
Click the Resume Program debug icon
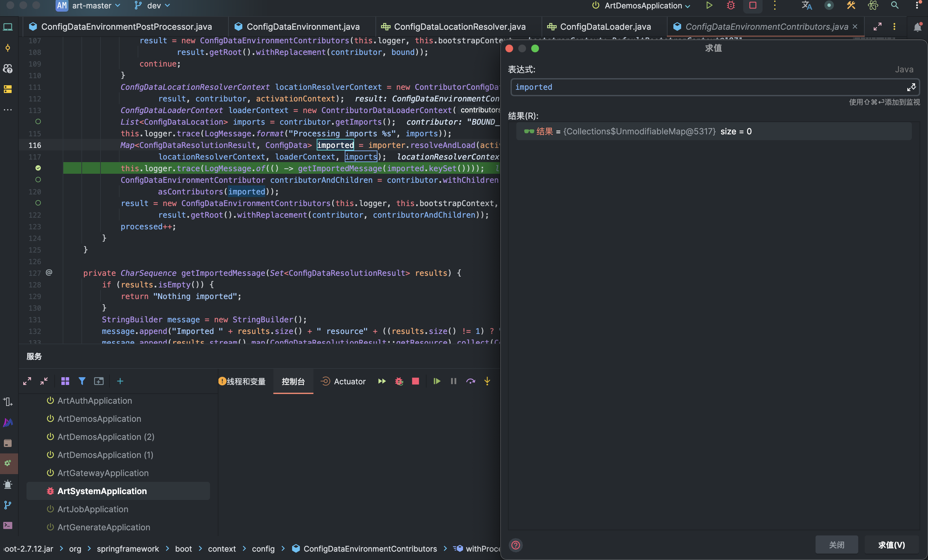437,381
